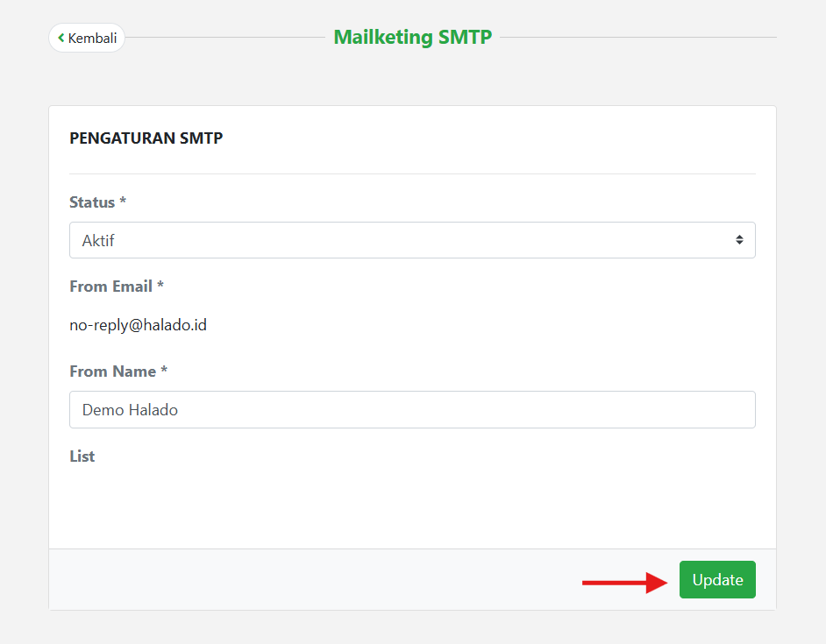826x644 pixels.
Task: Click the Mailketing SMTP page title
Action: pos(412,37)
